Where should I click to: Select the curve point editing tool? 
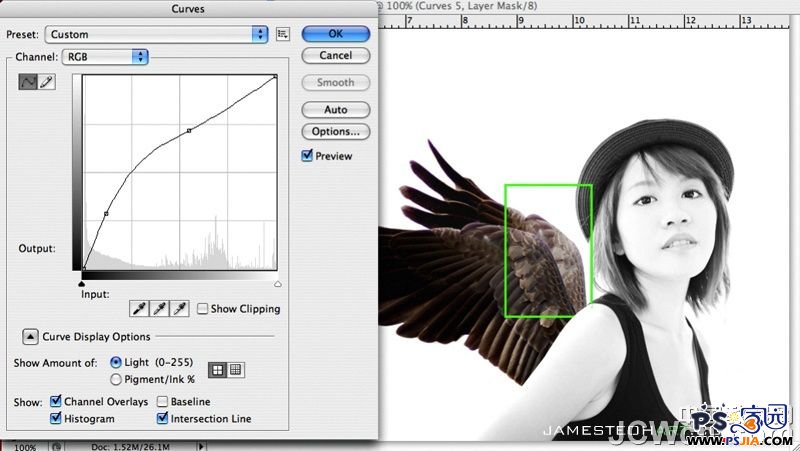coord(28,82)
